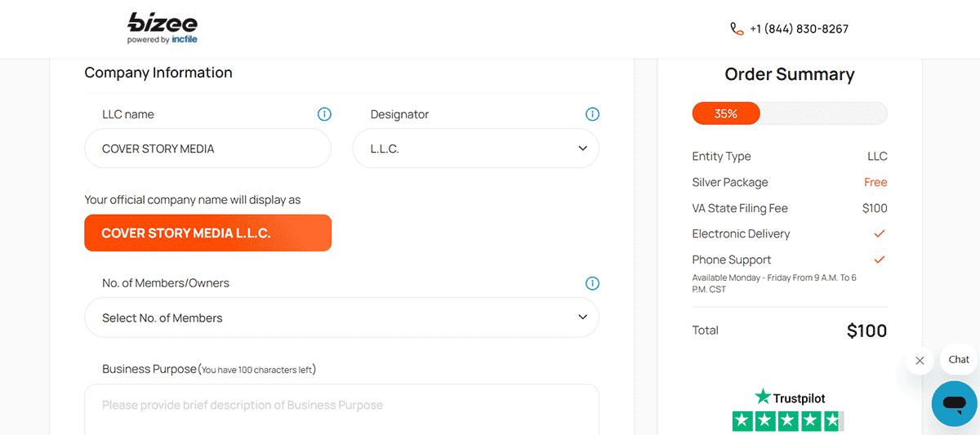Image resolution: width=980 pixels, height=435 pixels.
Task: Click the Chat label bubble
Action: pos(959,359)
